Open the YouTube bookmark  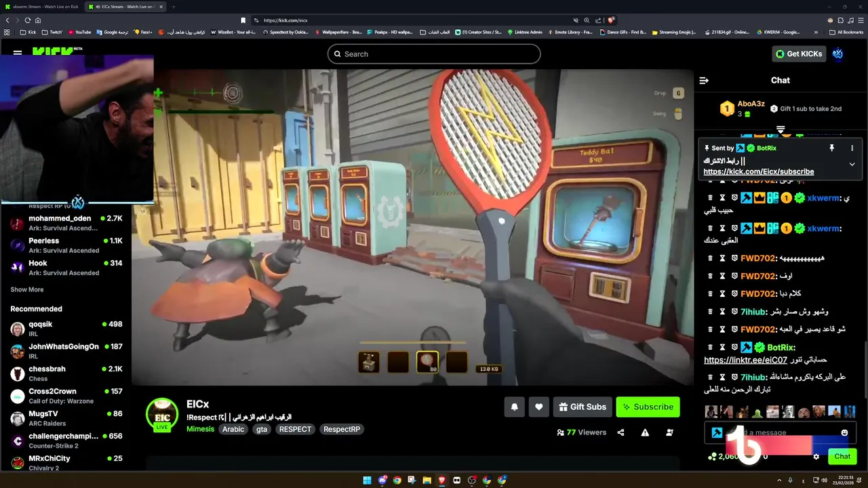click(79, 32)
